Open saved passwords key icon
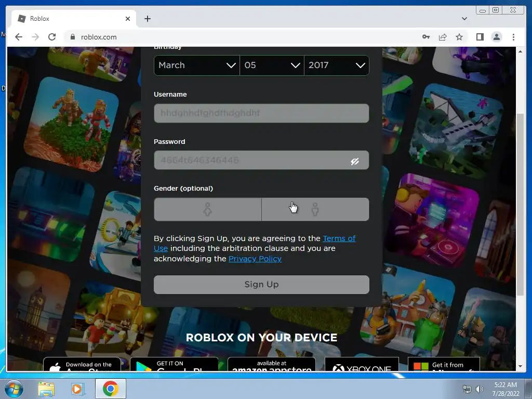 tap(426, 37)
